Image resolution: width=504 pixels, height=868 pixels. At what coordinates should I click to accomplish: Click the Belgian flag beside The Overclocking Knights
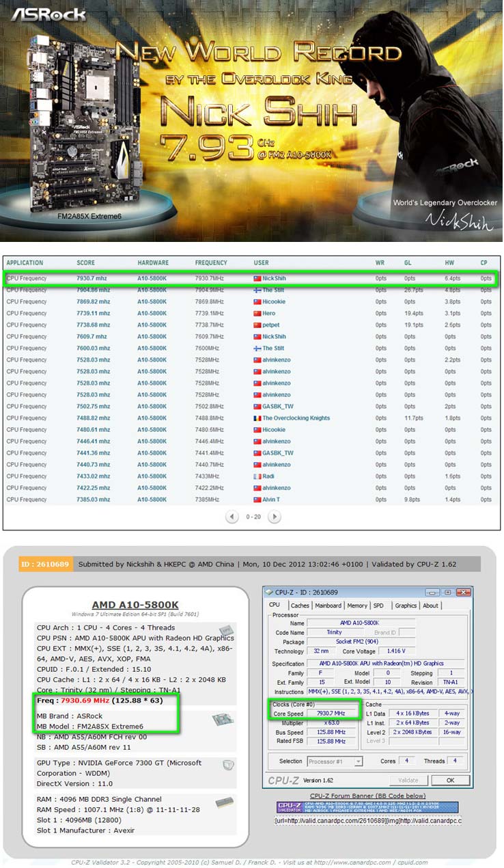pos(257,418)
